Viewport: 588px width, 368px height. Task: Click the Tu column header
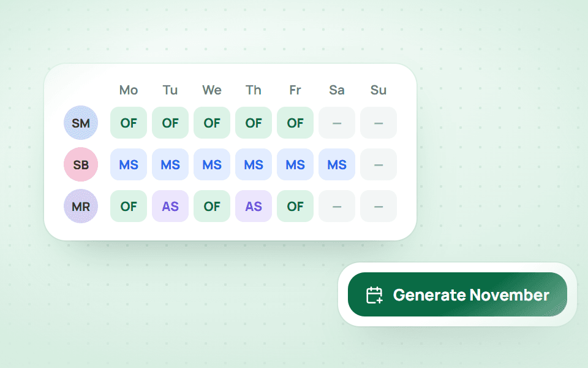tap(170, 90)
